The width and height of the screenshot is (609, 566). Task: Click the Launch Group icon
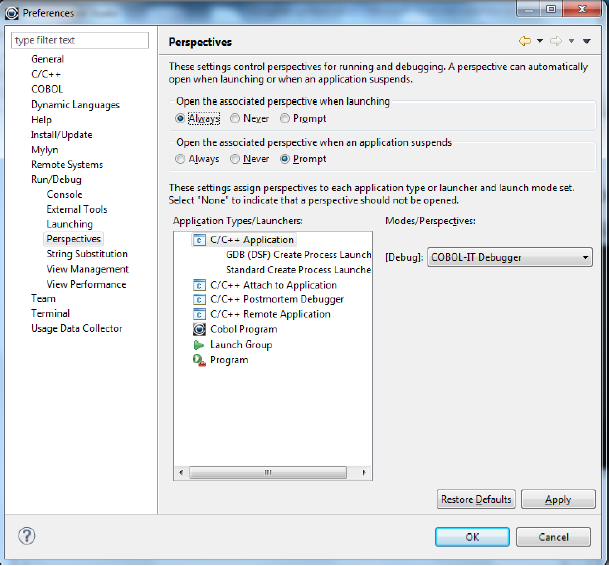point(199,345)
